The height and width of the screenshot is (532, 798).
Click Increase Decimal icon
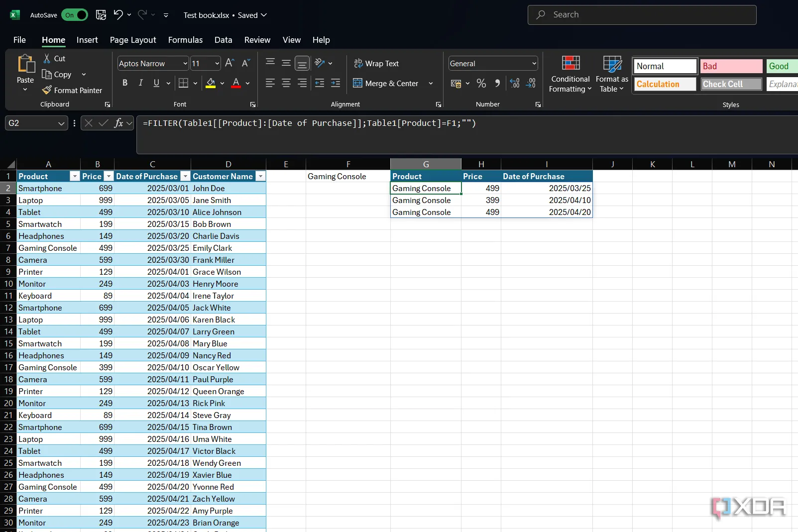(515, 83)
